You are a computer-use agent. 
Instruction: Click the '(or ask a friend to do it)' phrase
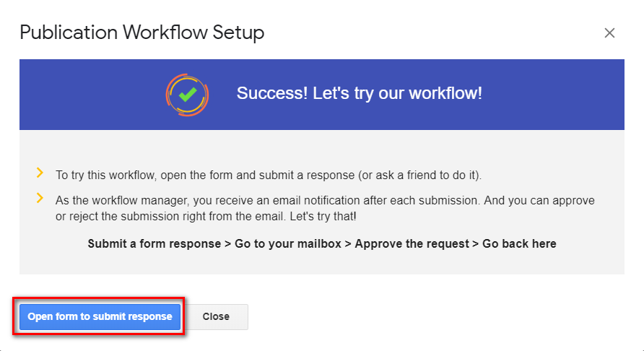(x=419, y=175)
